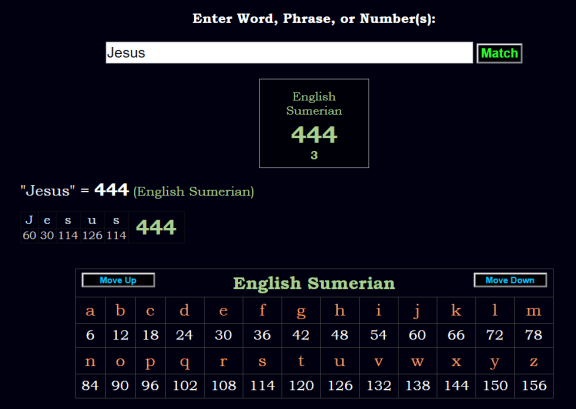
Task: Click value 102 in cipher chart
Action: click(184, 386)
